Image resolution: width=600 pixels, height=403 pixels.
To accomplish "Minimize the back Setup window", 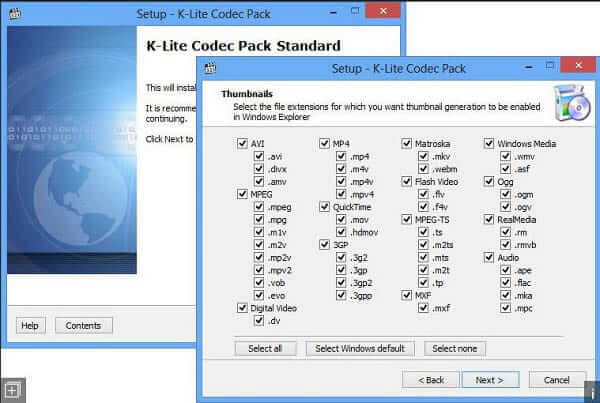I will 333,13.
